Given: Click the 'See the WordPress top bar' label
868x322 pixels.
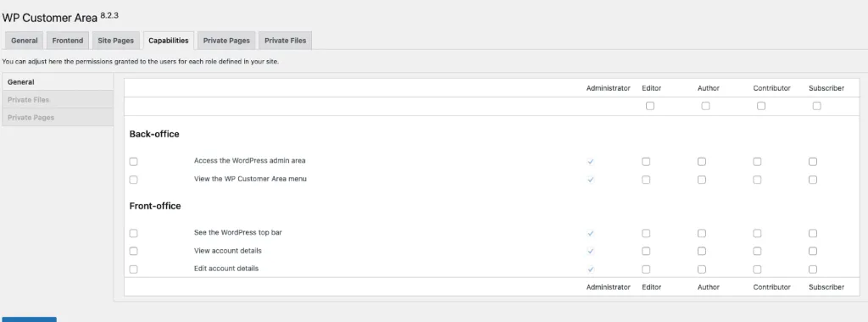Looking at the screenshot, I should point(238,232).
